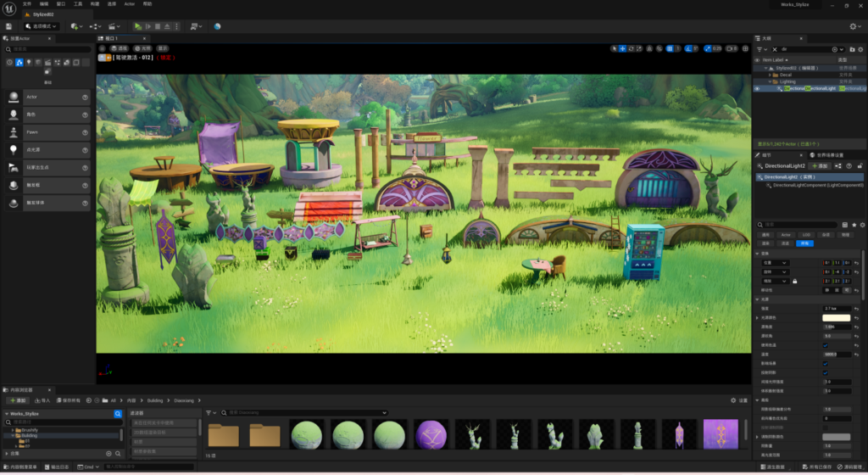Click the purple sphere material thumbnail
Image resolution: width=868 pixels, height=475 pixels.
[431, 434]
